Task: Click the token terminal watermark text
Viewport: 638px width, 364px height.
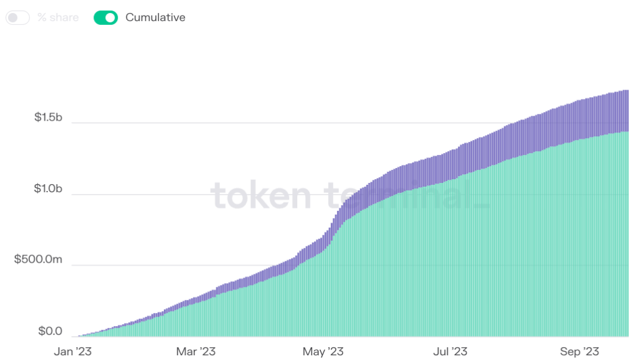Action: 350,196
